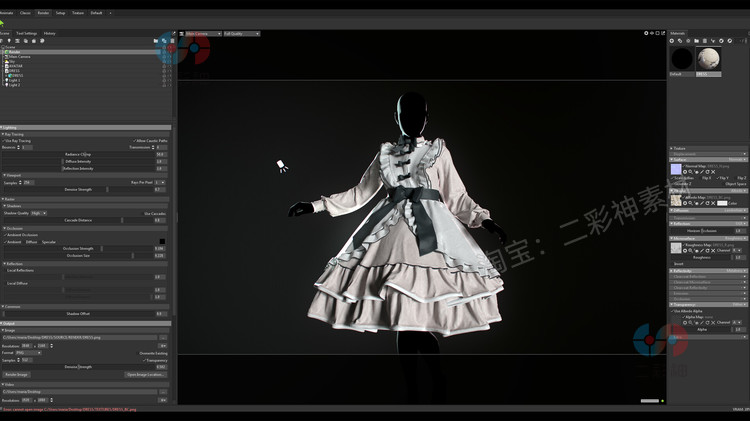Open the Main Camera viewport dropdown
Image resolution: width=750 pixels, height=421 pixels.
point(203,33)
